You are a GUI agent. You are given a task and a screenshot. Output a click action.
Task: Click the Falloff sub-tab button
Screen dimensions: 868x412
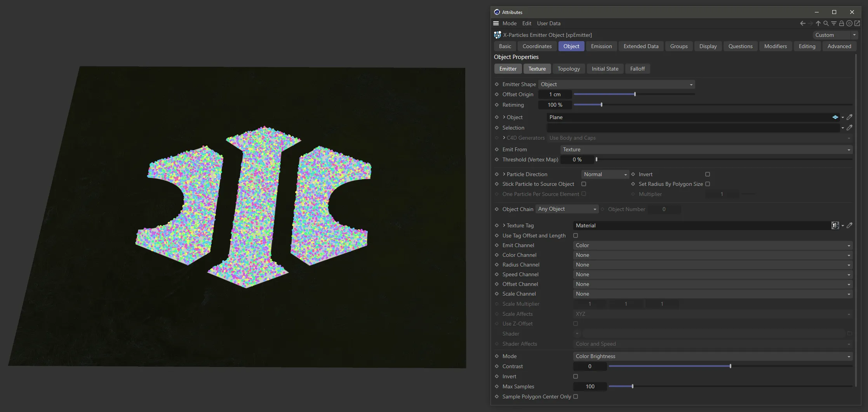(x=637, y=69)
